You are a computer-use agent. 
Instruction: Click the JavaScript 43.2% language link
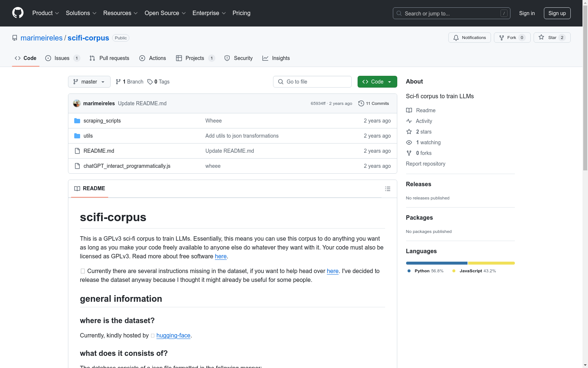(x=474, y=271)
